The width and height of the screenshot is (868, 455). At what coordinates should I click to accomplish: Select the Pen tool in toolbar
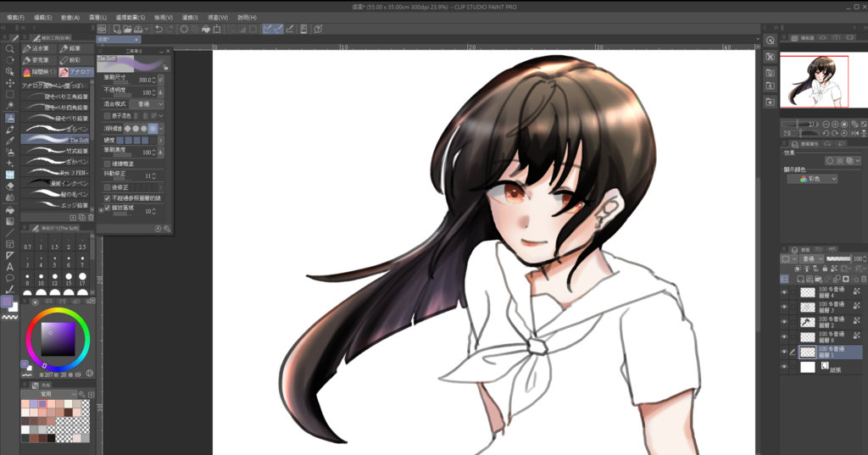click(9, 129)
